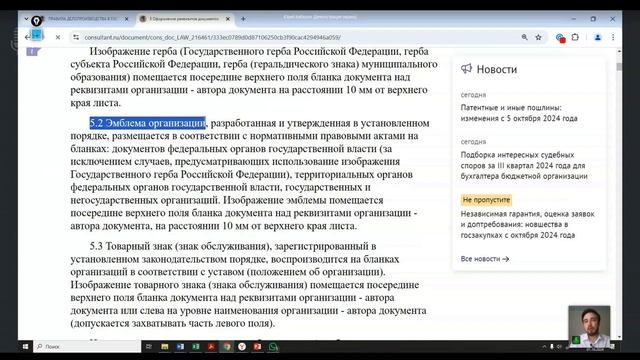Open the Независимая гарантия news item

click(x=527, y=224)
